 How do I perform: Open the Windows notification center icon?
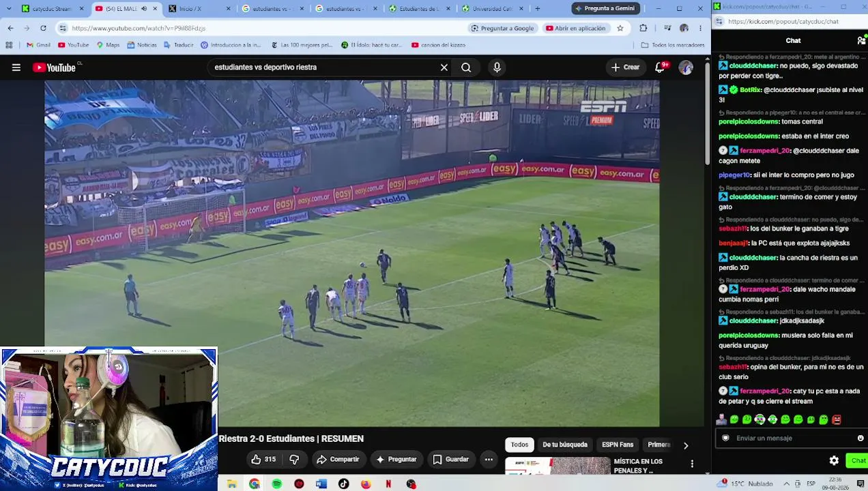860,483
